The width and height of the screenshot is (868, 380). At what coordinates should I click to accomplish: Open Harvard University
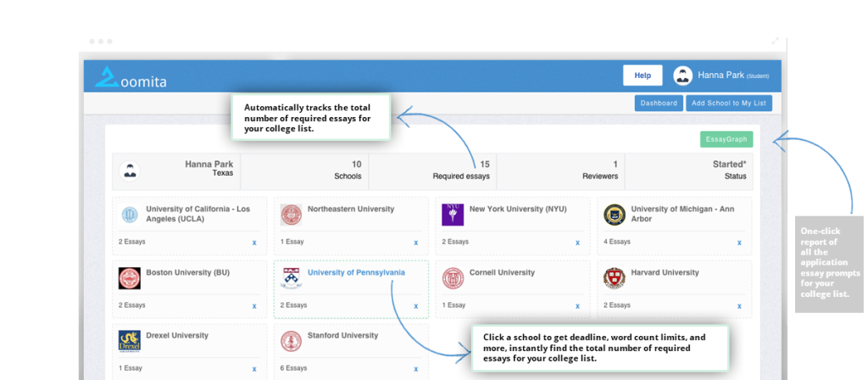tap(665, 272)
